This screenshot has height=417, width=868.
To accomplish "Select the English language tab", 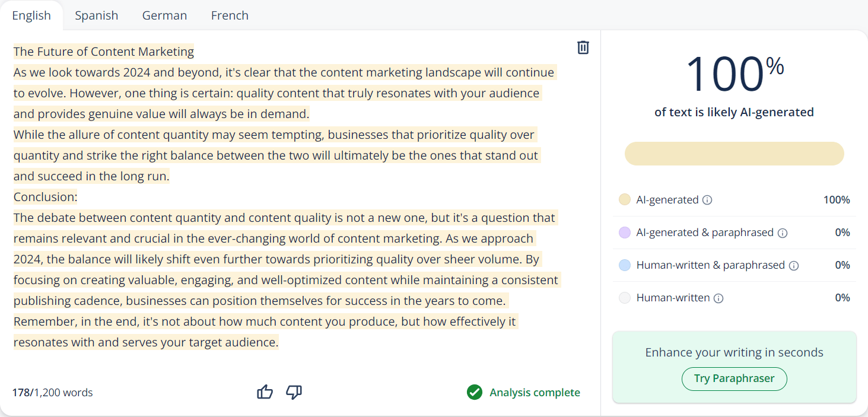I will pos(31,15).
